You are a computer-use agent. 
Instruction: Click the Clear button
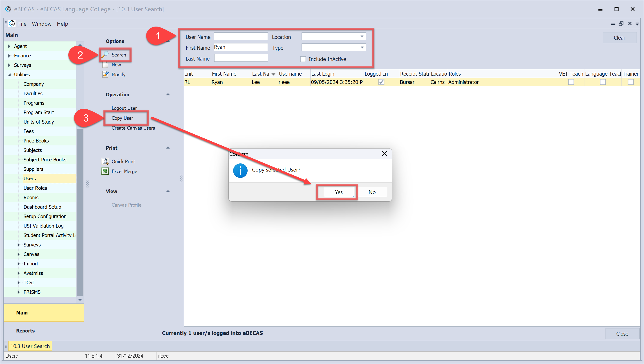point(619,38)
